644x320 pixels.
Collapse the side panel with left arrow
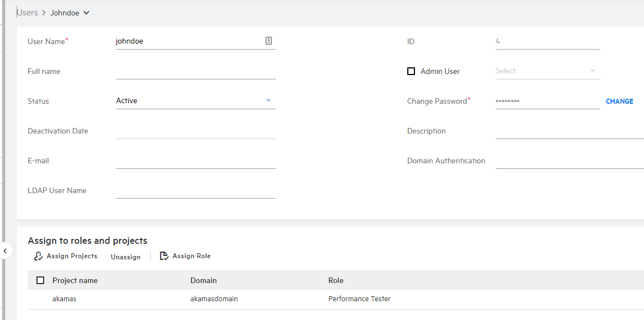[x=6, y=250]
